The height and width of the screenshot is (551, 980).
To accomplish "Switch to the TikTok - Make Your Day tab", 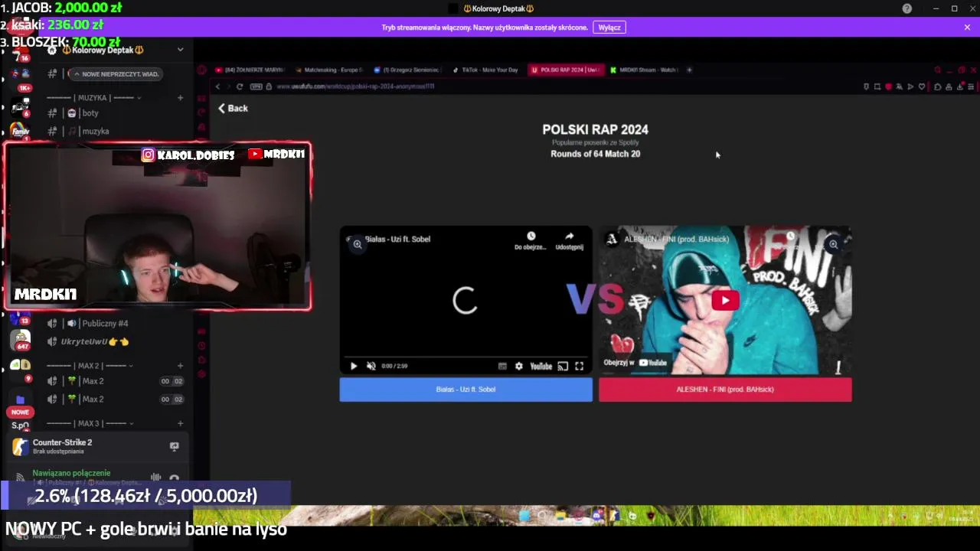I will (485, 70).
